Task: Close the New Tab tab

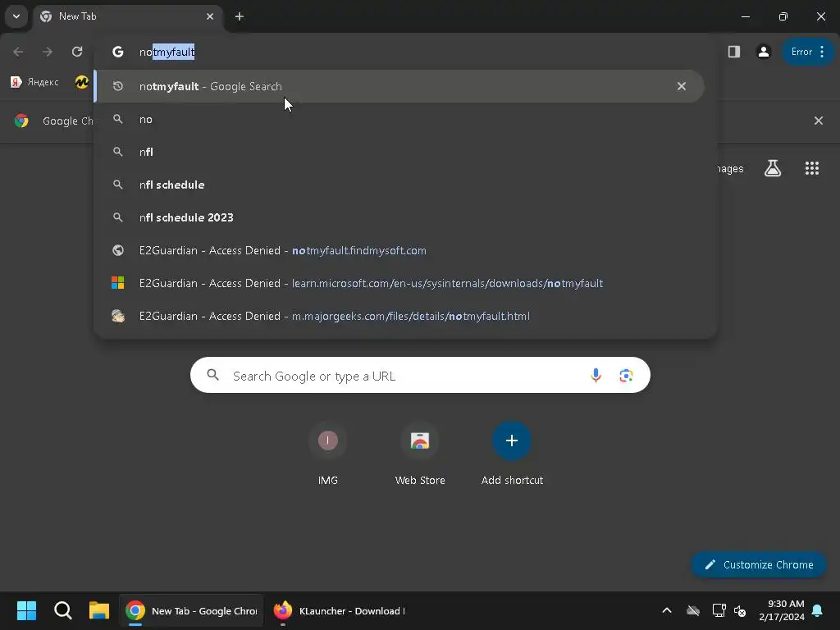Action: coord(210,16)
